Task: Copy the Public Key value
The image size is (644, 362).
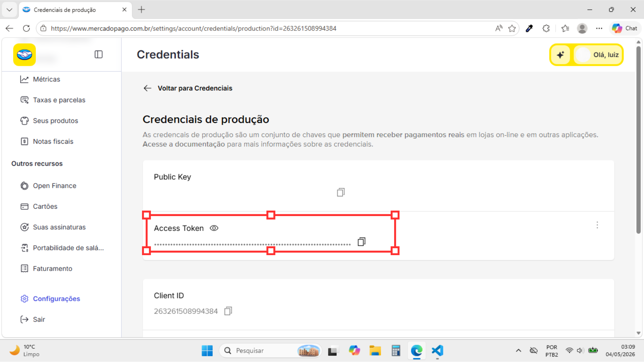Action: click(x=341, y=192)
